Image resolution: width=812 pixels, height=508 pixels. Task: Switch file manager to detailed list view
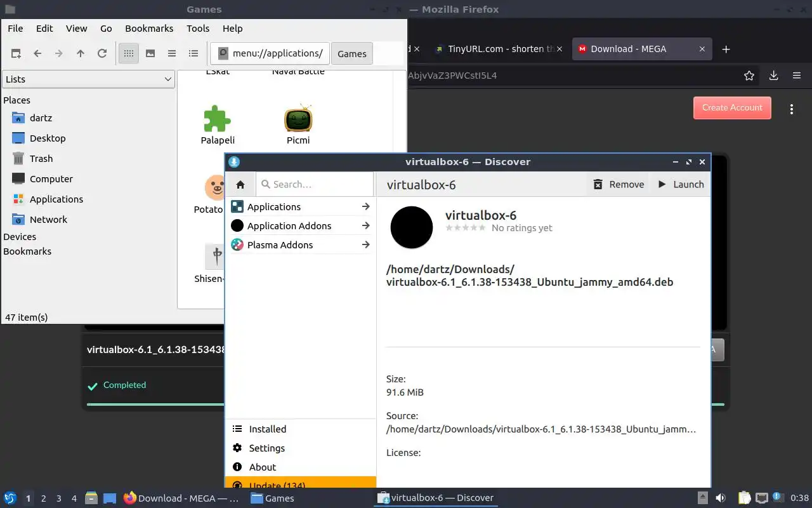[193, 53]
